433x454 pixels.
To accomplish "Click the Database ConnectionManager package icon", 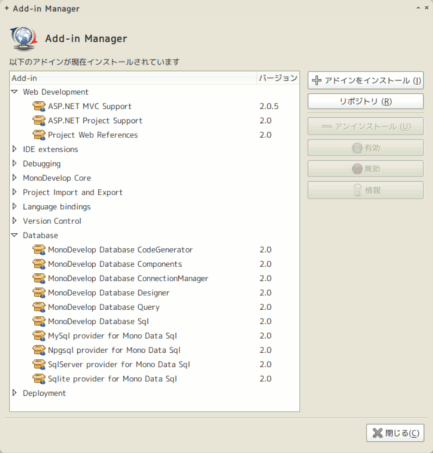I will click(x=39, y=278).
